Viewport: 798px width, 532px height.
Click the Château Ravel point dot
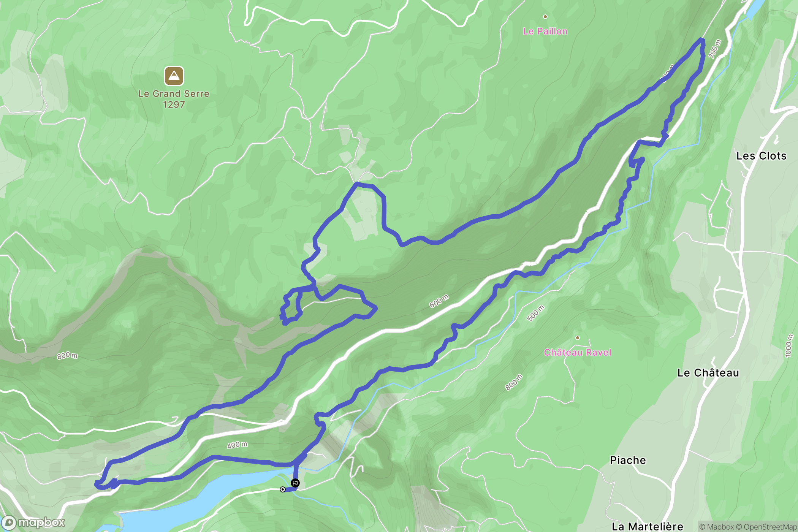click(578, 337)
